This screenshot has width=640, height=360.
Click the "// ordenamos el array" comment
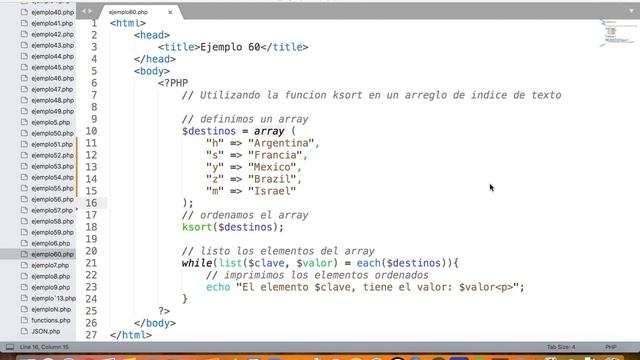[245, 215]
